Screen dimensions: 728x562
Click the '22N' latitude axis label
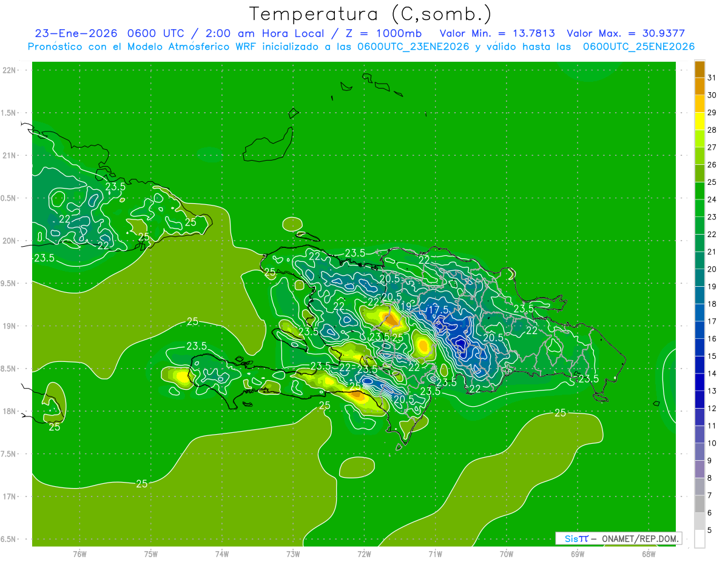click(9, 70)
